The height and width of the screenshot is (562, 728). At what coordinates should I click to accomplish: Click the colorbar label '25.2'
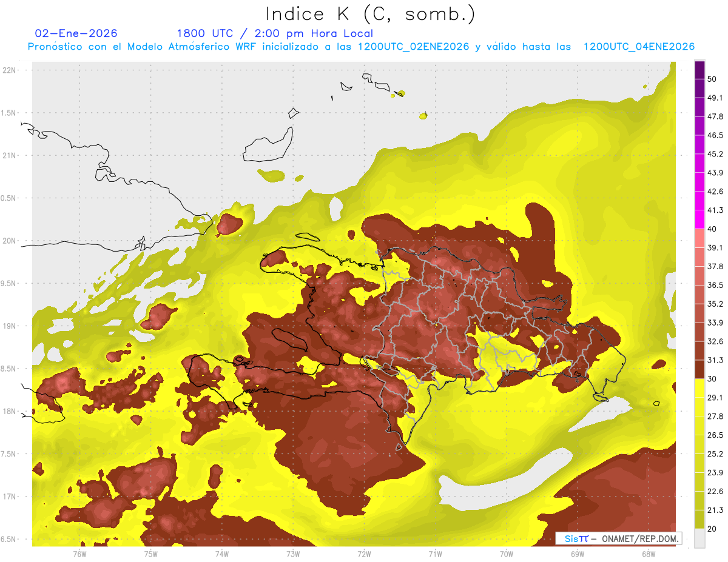pos(715,453)
